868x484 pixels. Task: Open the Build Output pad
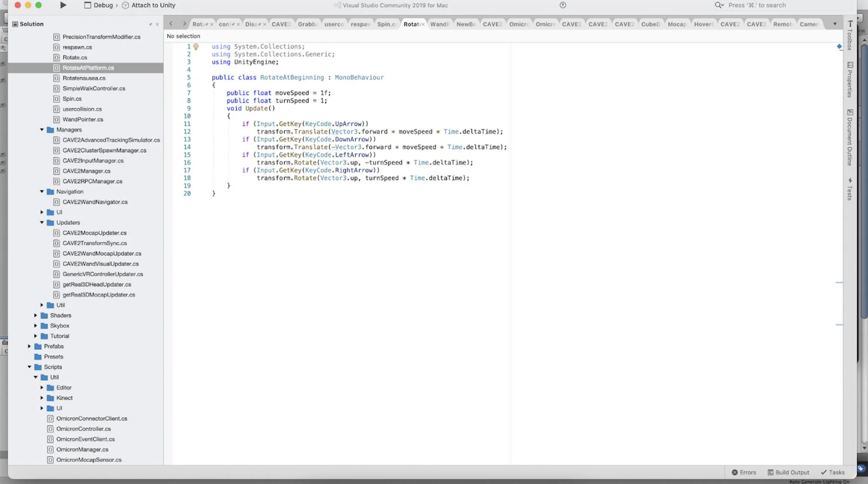[788, 472]
